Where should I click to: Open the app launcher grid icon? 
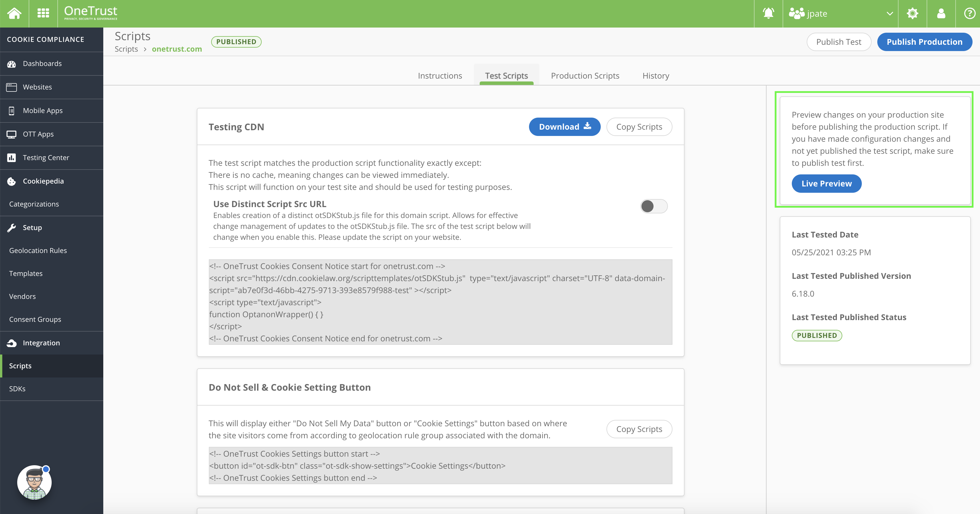(x=43, y=13)
